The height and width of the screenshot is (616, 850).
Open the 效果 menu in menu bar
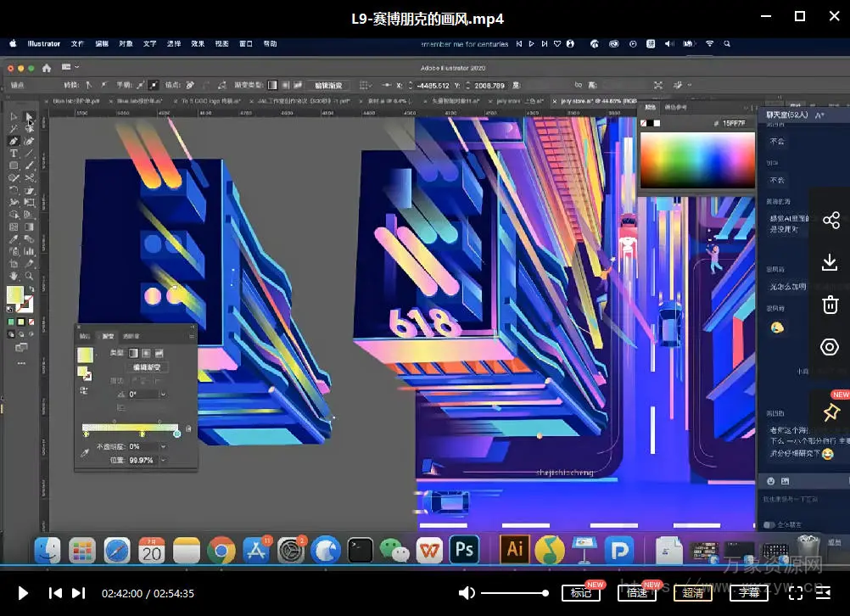pos(198,43)
